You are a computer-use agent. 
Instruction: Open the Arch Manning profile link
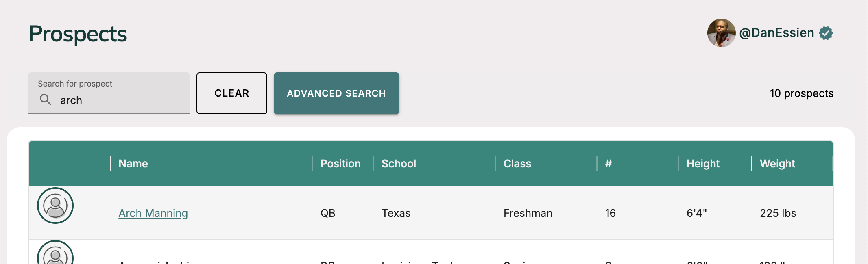(x=153, y=213)
